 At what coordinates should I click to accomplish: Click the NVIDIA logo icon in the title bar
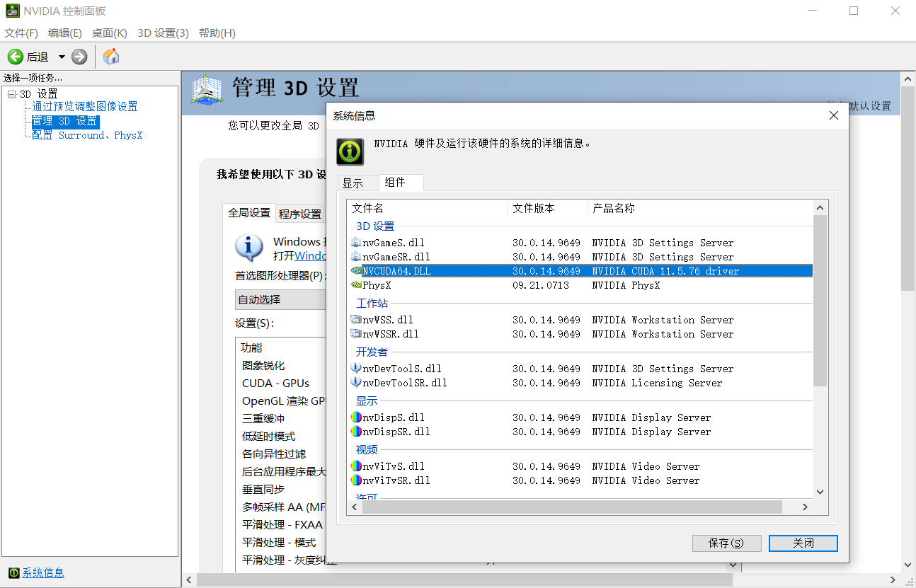coord(12,11)
